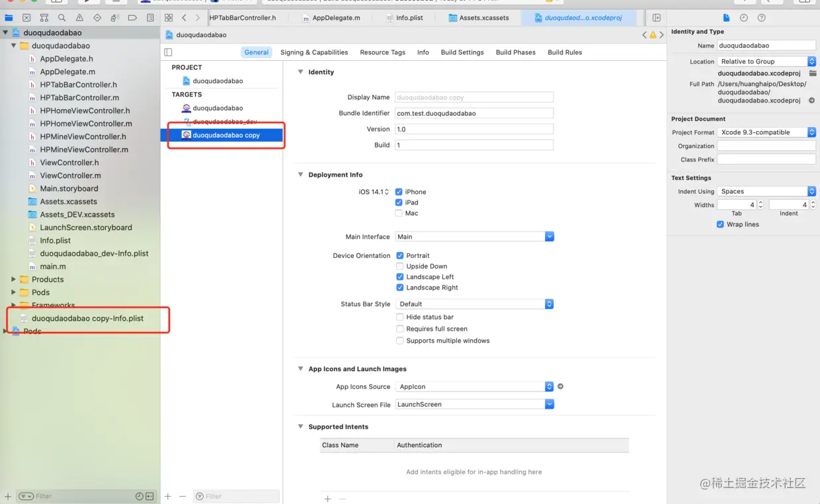This screenshot has width=820, height=504.
Task: Open App Icons Source dropdown
Action: click(x=475, y=386)
